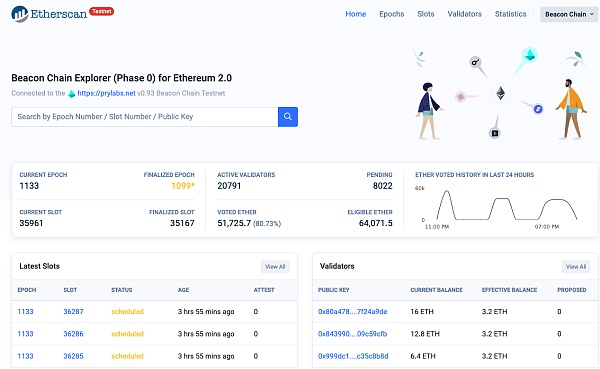
Task: Open the https://prylabs.net link
Action: pyautogui.click(x=106, y=93)
